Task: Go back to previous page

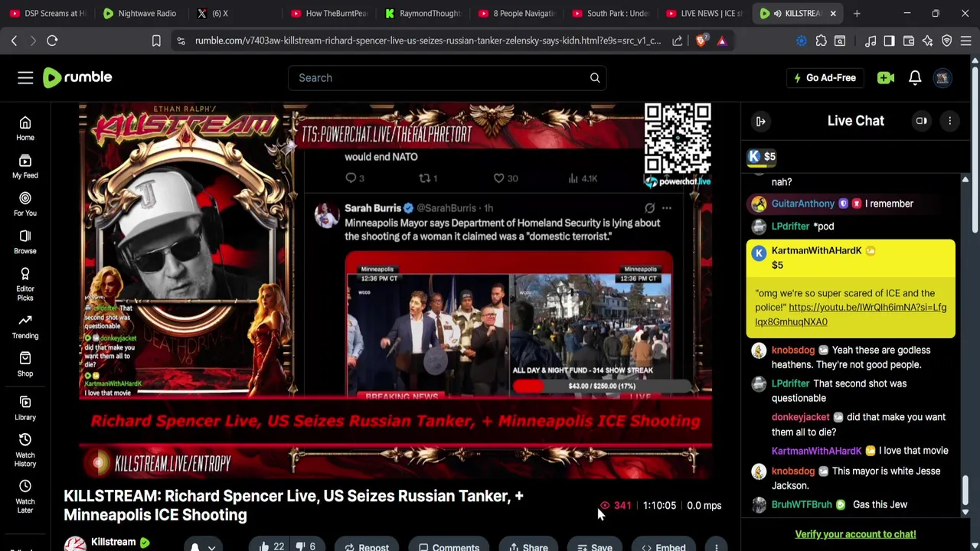Action: click(14, 41)
